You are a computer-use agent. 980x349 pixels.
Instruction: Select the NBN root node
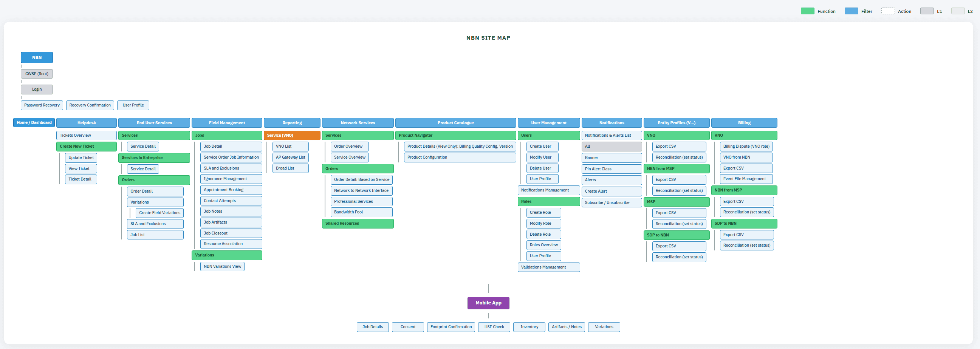(37, 57)
